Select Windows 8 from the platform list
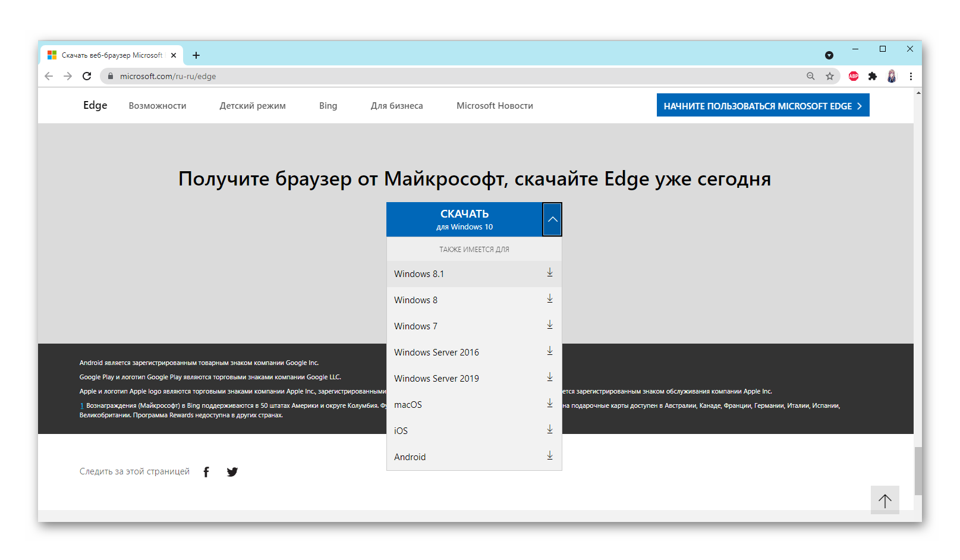The width and height of the screenshot is (960, 560). (474, 300)
